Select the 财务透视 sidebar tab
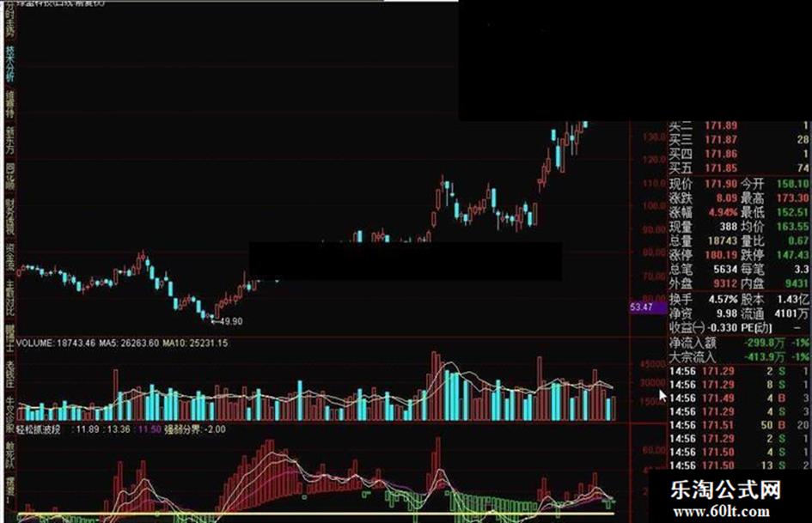Image resolution: width=812 pixels, height=523 pixels. (9, 216)
